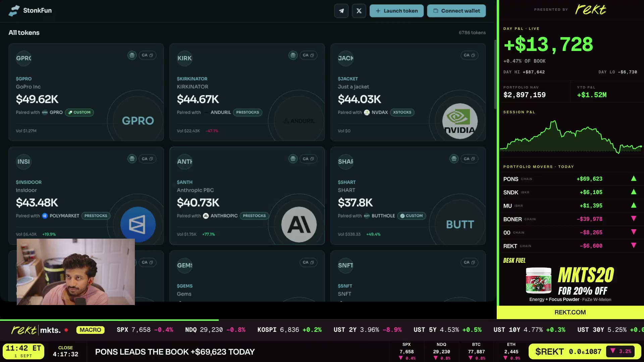Click the Launch token button

(x=396, y=11)
